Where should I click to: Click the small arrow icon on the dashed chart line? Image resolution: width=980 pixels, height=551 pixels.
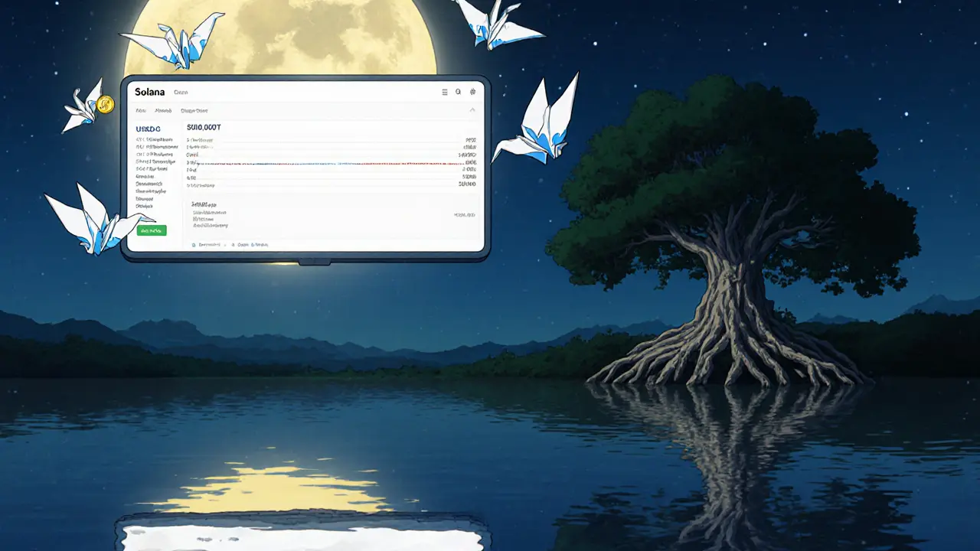(x=198, y=165)
